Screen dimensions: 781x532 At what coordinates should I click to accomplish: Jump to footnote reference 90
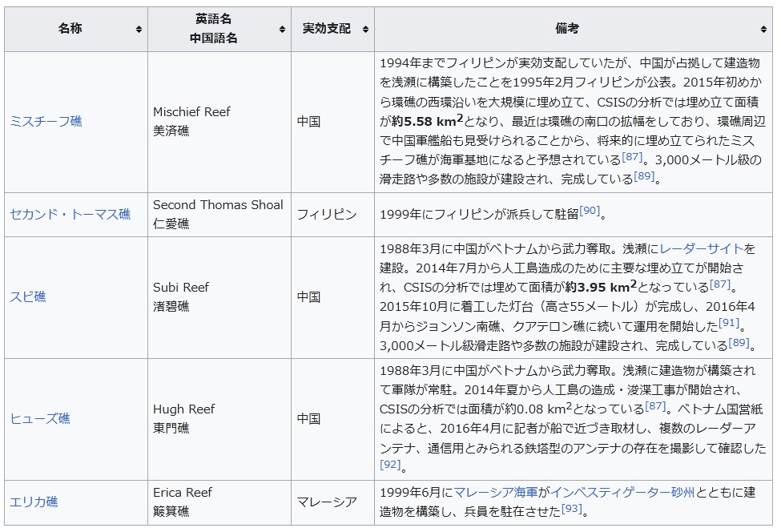pyautogui.click(x=589, y=211)
